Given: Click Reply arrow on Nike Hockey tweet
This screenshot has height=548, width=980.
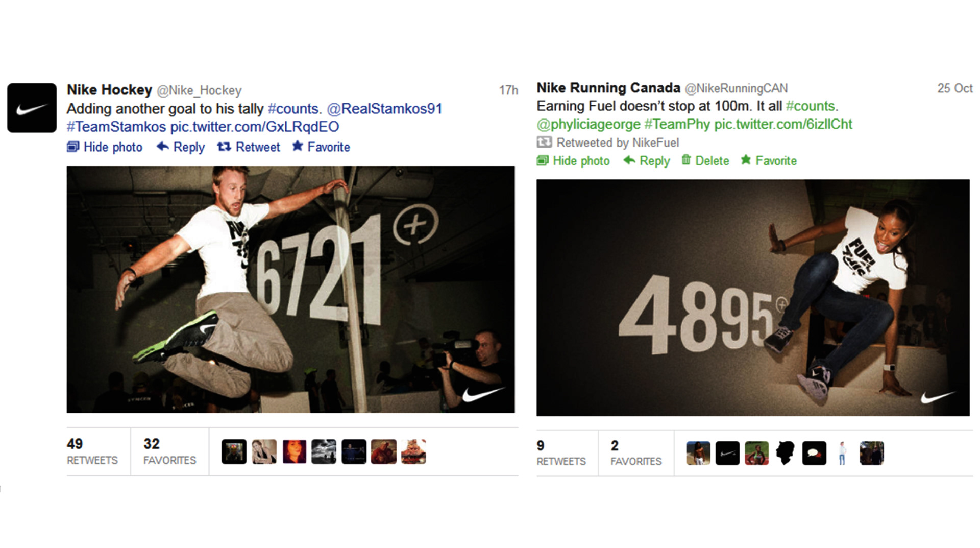Looking at the screenshot, I should [180, 147].
